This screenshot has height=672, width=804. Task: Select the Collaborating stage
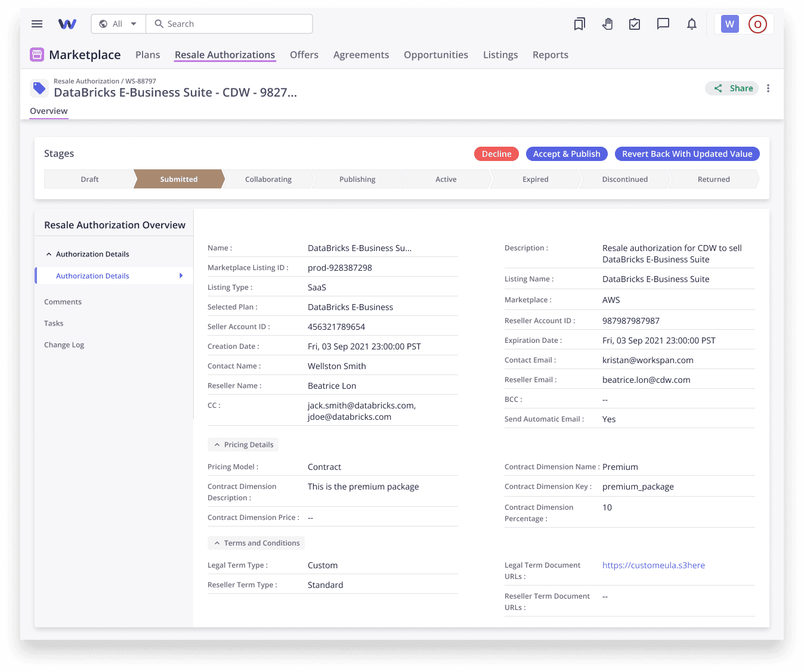click(x=268, y=179)
